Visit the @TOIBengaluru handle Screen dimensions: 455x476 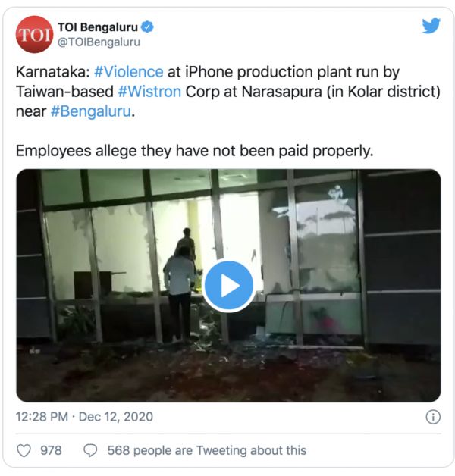click(99, 42)
